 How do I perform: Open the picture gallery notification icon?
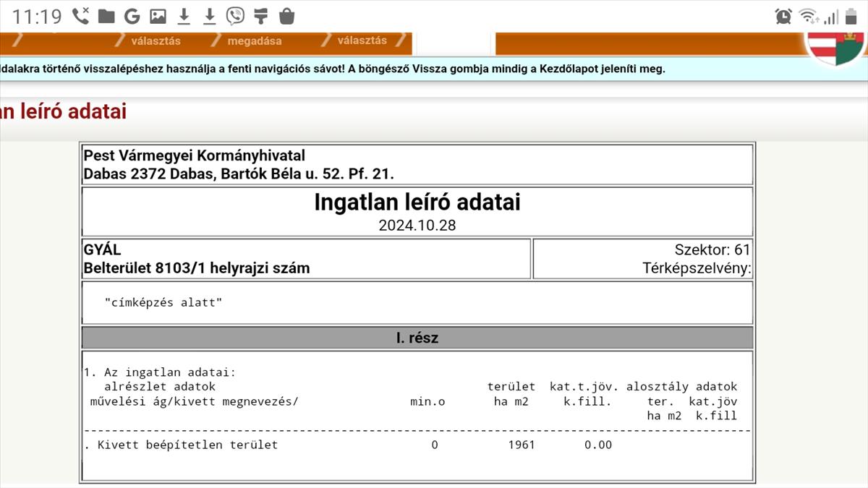(x=158, y=16)
